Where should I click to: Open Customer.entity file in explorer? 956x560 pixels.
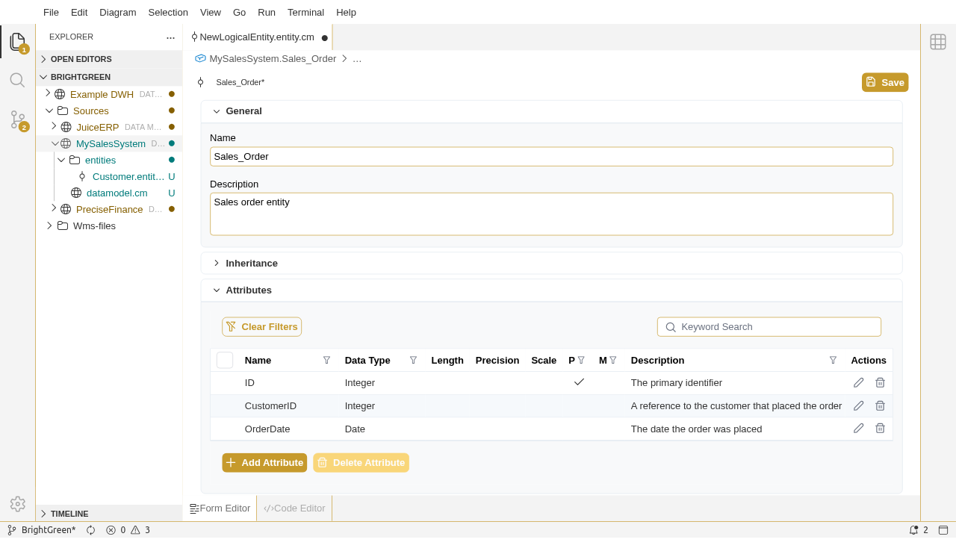[x=128, y=176]
